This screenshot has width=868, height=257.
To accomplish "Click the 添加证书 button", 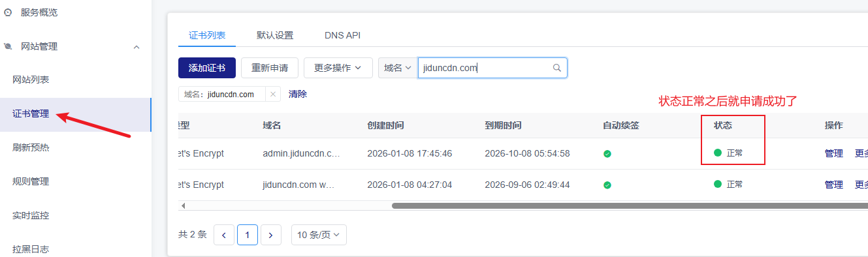I will (207, 68).
